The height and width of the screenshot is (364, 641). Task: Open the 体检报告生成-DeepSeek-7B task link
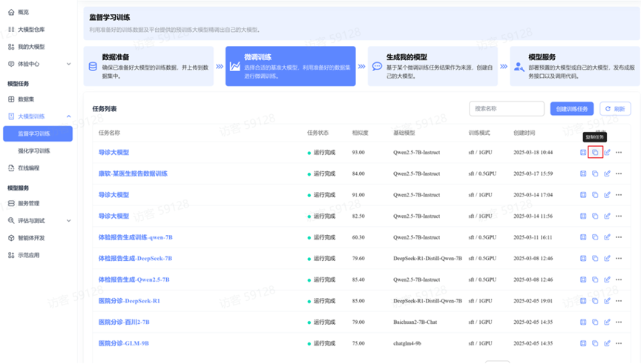[x=135, y=259]
